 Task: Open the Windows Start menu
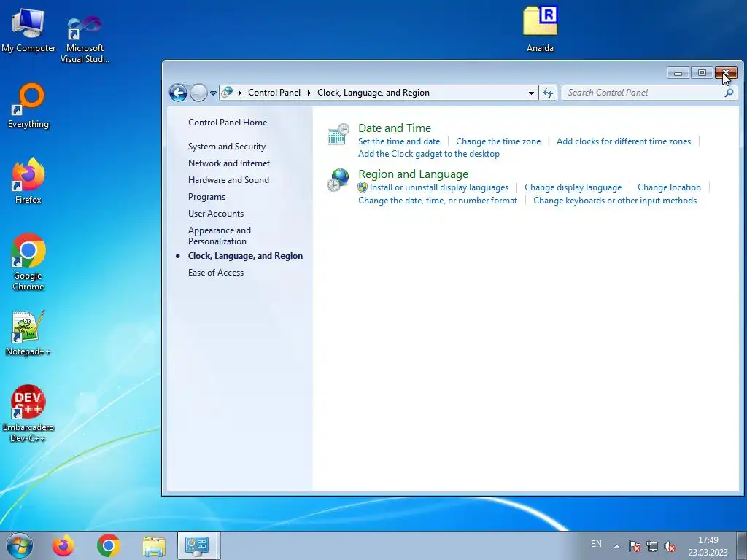(20, 545)
